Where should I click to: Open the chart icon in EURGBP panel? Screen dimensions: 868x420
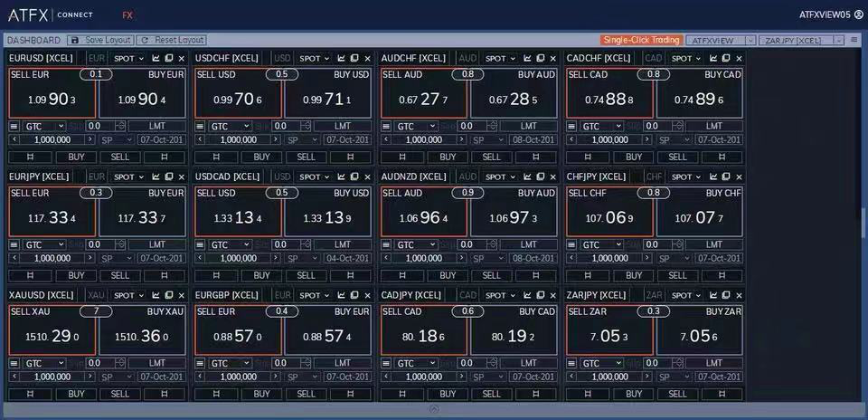(x=342, y=295)
